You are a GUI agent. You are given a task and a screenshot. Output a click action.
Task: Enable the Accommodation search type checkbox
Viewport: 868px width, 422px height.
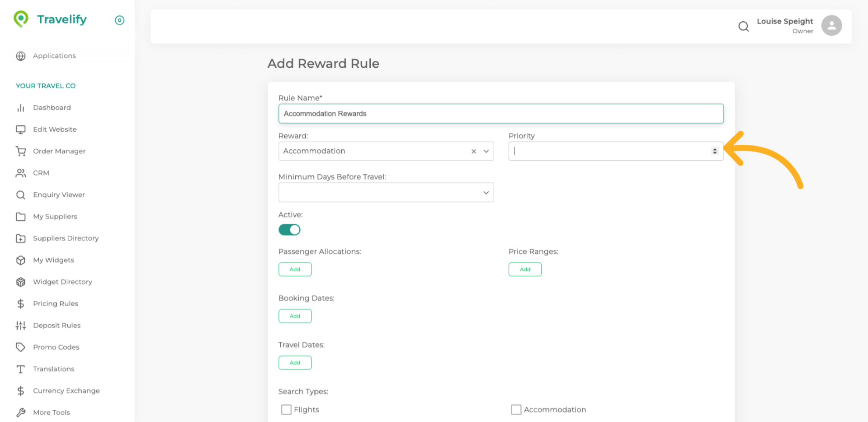tap(516, 409)
